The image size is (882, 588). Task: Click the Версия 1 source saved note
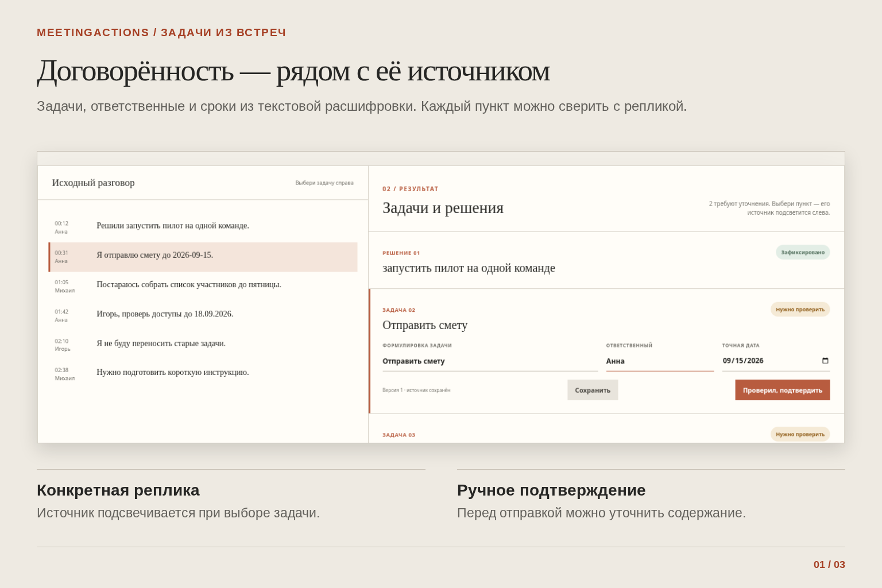(x=416, y=390)
